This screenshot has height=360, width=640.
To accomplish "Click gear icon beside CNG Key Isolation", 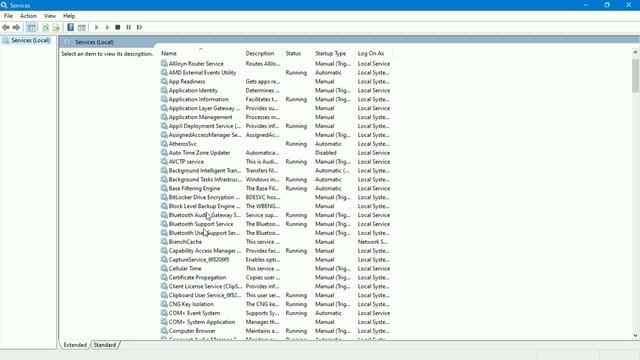I will pos(164,304).
